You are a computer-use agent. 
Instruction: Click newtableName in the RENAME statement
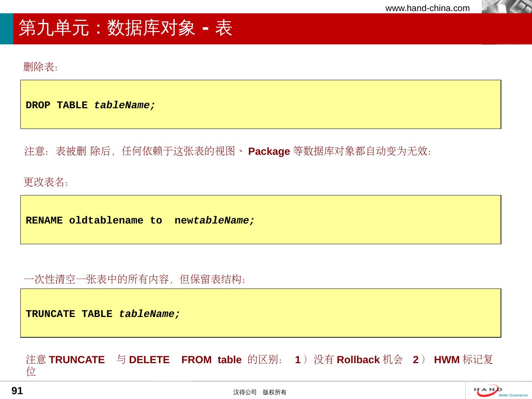tap(214, 221)
